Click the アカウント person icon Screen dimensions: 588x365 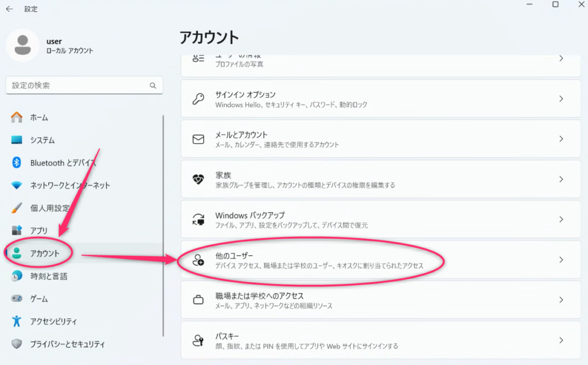coord(17,253)
